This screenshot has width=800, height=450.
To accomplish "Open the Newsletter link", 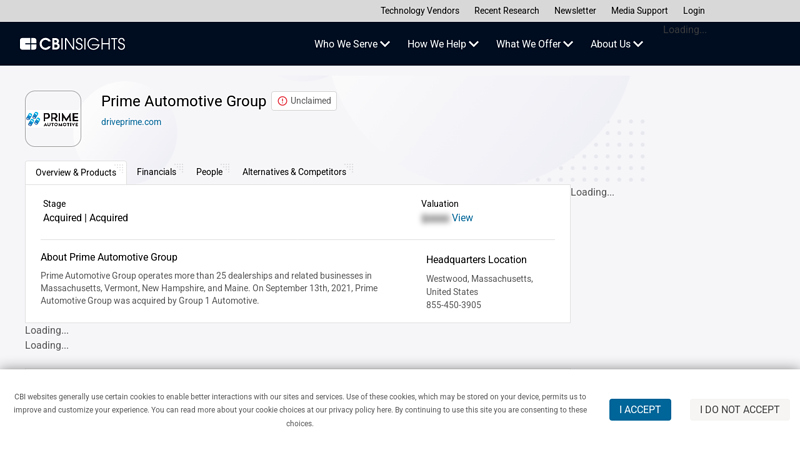I will pos(575,11).
